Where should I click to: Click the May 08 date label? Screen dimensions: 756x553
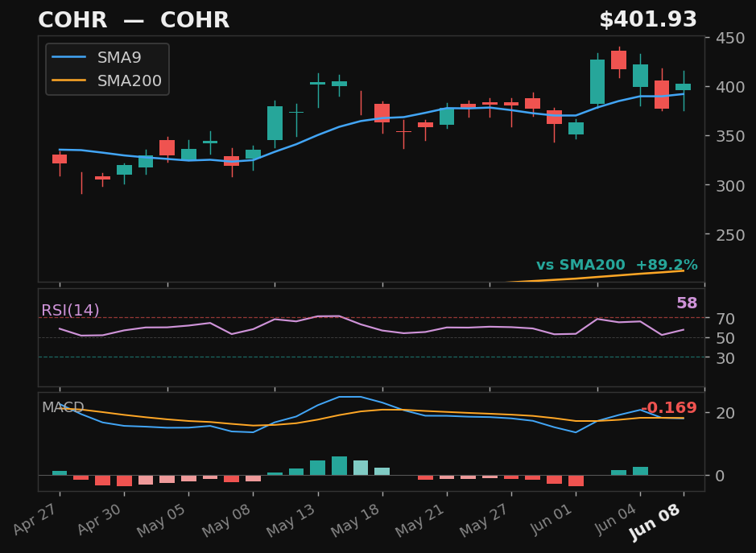pyautogui.click(x=226, y=520)
